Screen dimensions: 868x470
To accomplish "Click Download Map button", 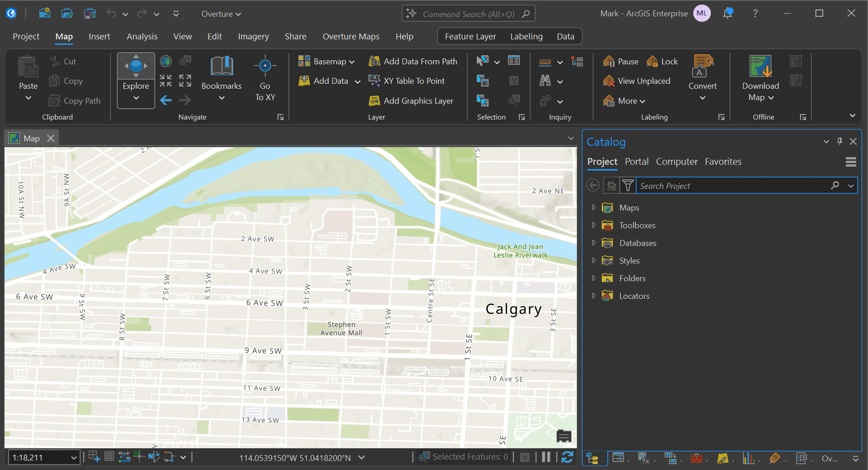I will coord(761,78).
